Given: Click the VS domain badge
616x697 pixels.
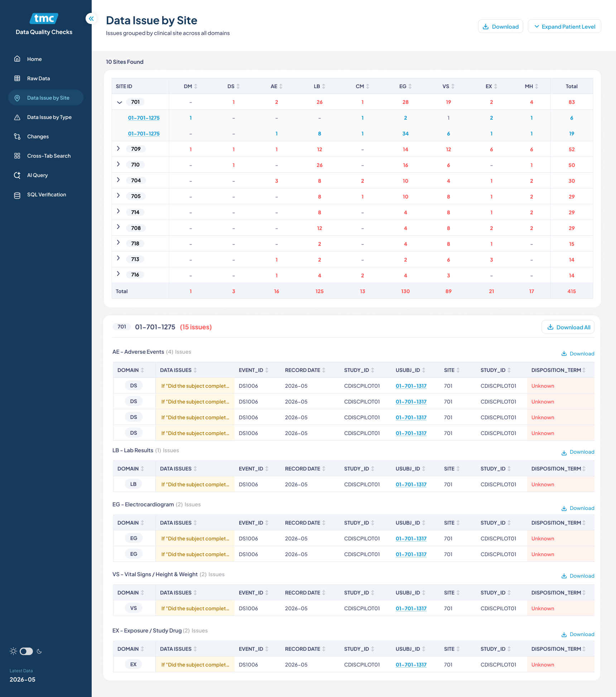Looking at the screenshot, I should click(134, 608).
